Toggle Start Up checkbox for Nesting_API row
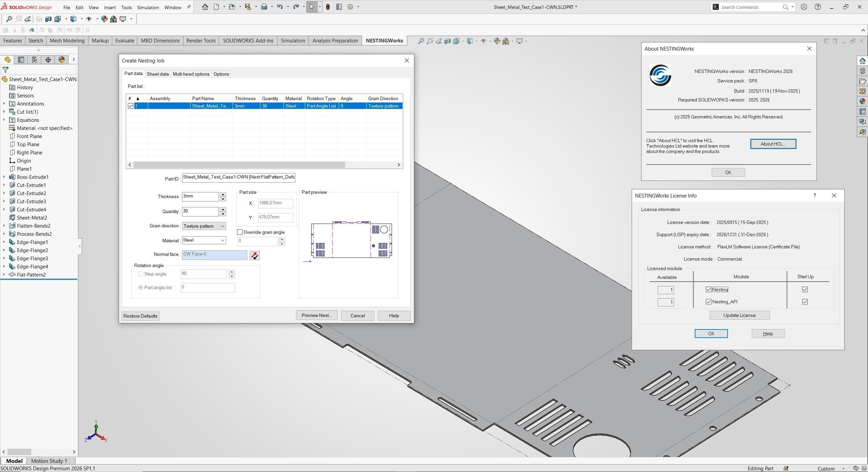Viewport: 868px width, 472px height. [805, 302]
